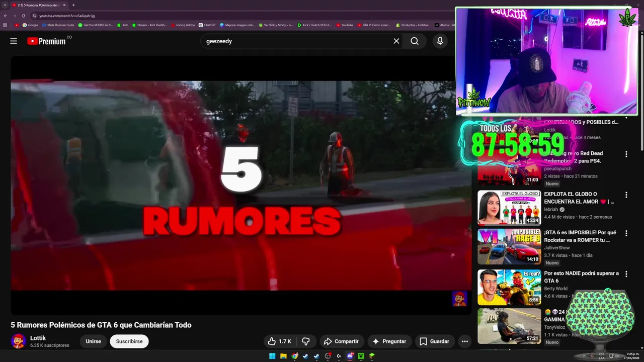The height and width of the screenshot is (362, 644).
Task: Clear the search text with the X
Action: 396,41
